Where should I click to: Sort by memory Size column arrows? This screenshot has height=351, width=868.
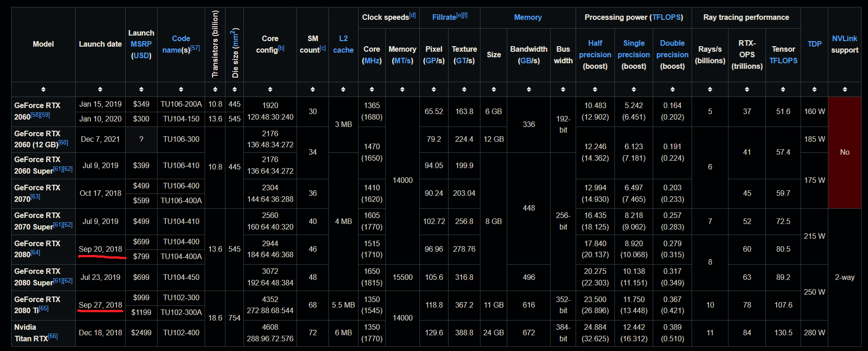pos(494,89)
